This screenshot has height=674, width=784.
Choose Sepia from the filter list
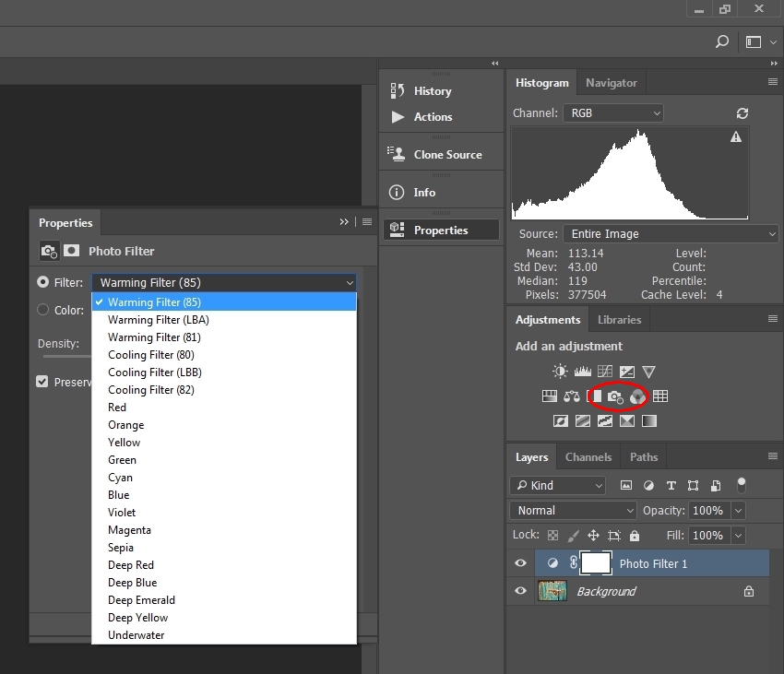(121, 548)
